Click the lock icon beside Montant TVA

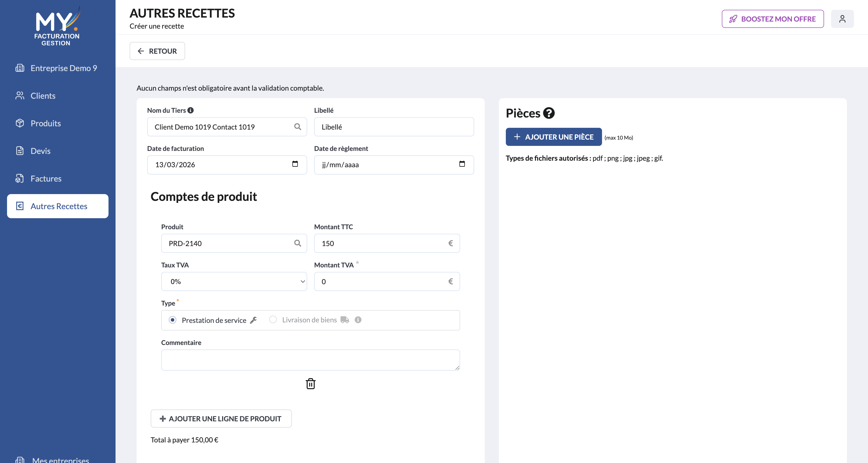(x=357, y=262)
